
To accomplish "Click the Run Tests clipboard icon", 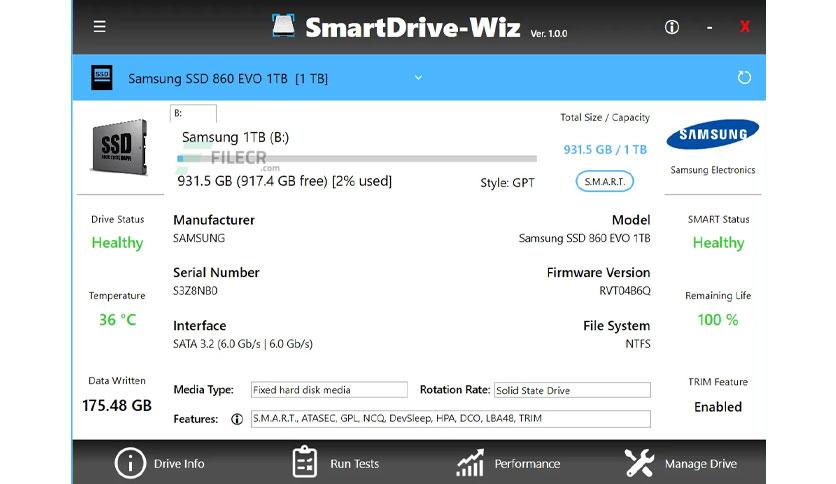I will pyautogui.click(x=305, y=462).
